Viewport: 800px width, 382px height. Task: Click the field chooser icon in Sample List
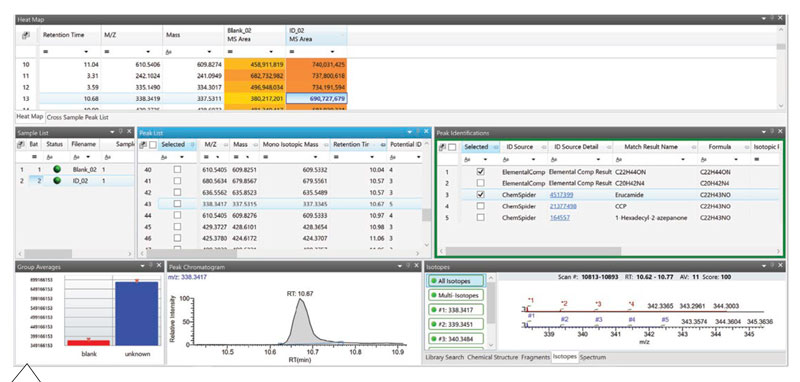click(21, 145)
